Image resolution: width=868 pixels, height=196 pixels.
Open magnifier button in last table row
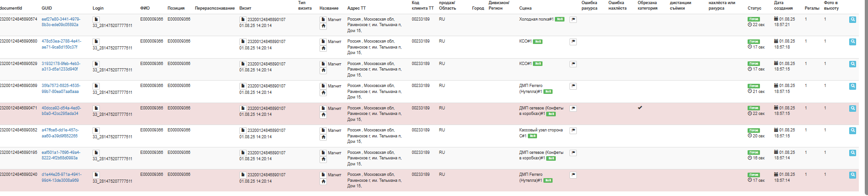[852, 175]
